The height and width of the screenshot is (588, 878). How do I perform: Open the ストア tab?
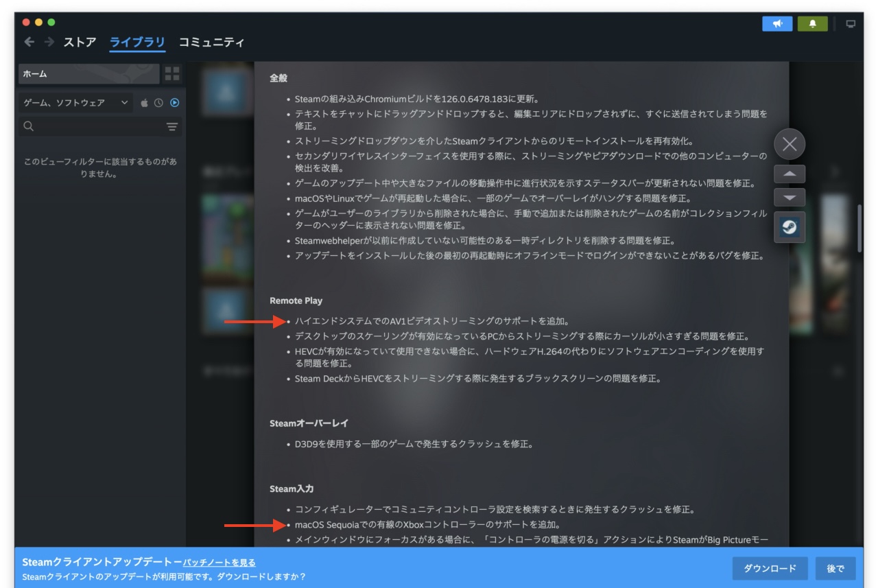pos(80,42)
